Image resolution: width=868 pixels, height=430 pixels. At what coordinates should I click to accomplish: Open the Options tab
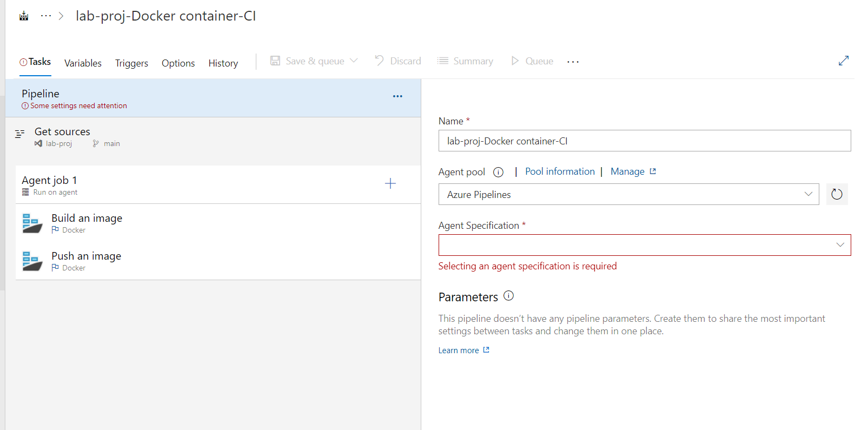[178, 63]
